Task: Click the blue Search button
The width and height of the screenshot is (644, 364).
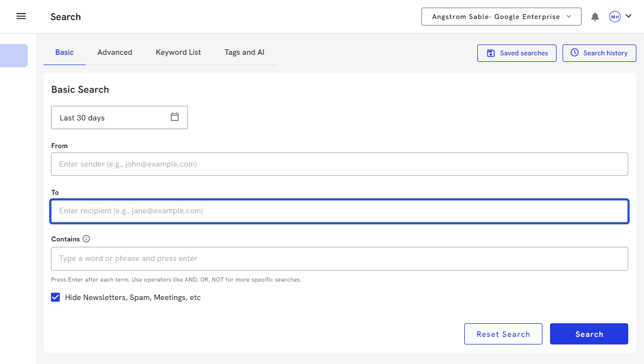Action: (589, 334)
